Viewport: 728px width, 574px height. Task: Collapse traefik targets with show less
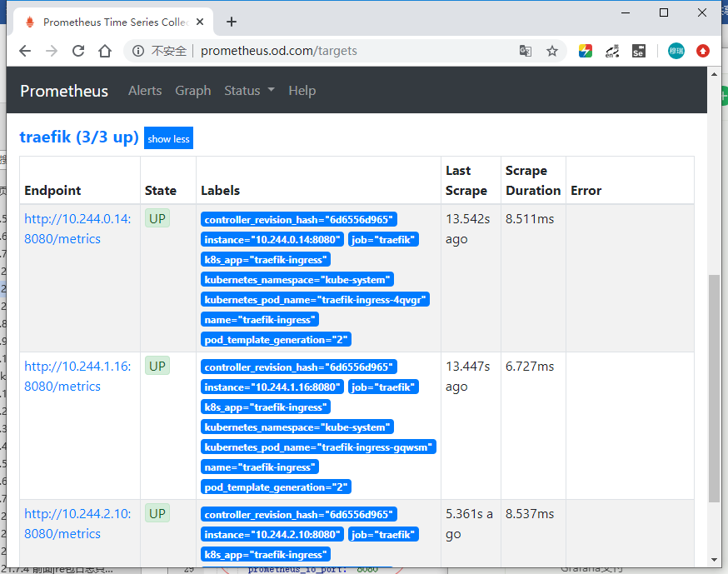(x=168, y=138)
